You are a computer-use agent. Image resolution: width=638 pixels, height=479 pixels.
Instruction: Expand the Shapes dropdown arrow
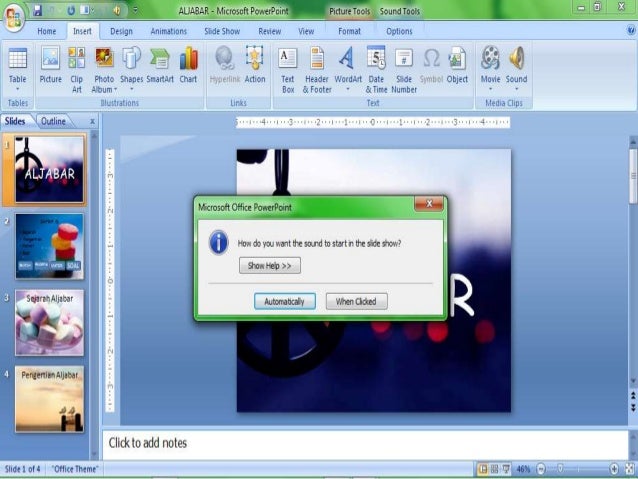[x=131, y=89]
